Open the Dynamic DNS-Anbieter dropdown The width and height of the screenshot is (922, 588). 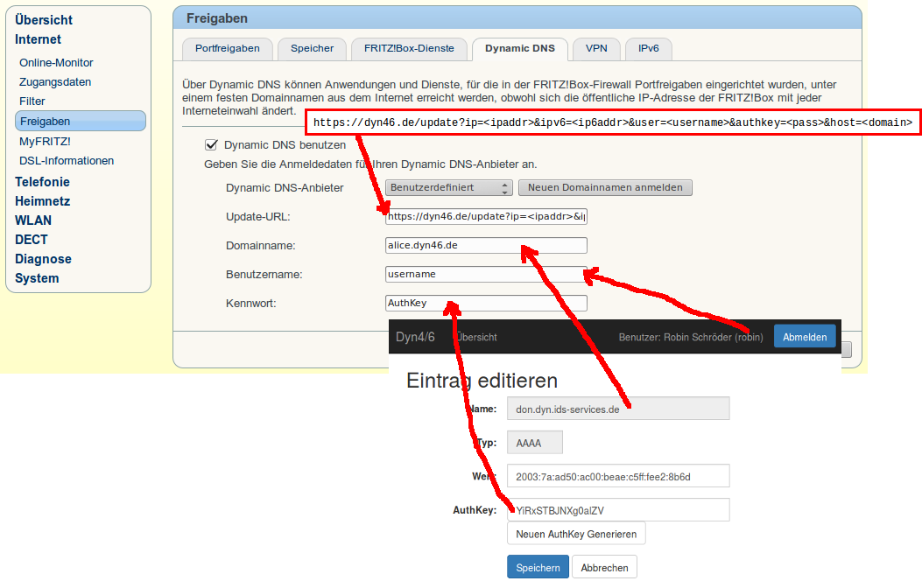coord(448,187)
